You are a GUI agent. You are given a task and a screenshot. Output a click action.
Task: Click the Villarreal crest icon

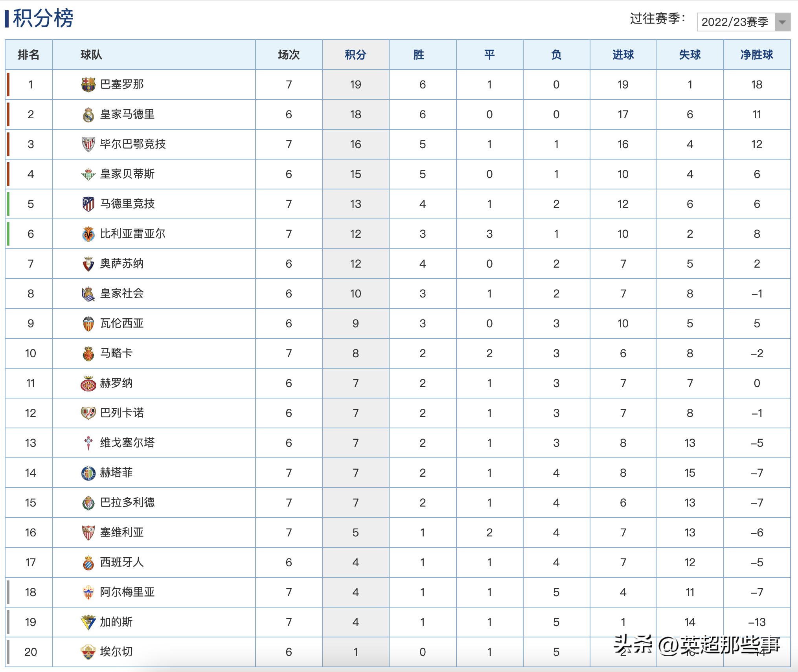[x=88, y=234]
